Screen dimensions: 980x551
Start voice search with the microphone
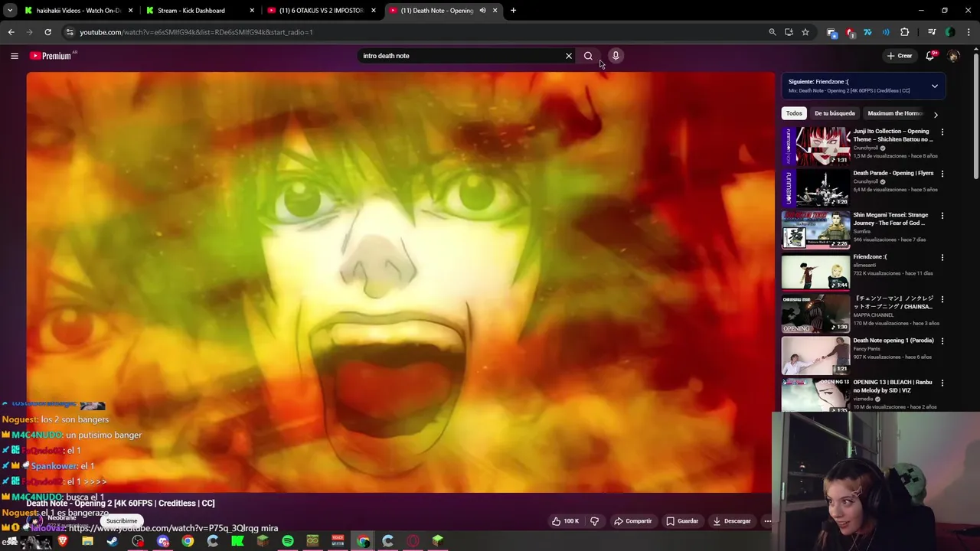point(615,56)
